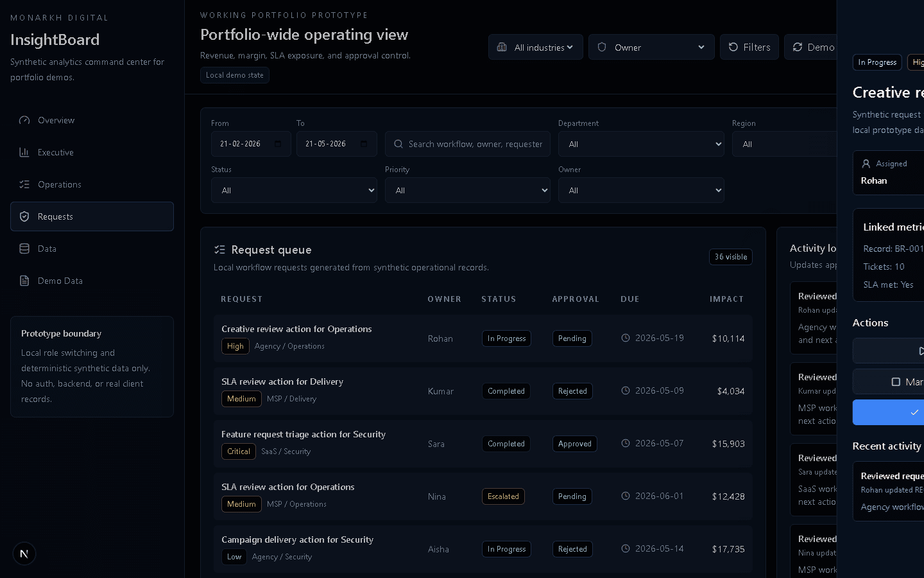Click clock icon beside 2026-05-14
The height and width of the screenshot is (578, 924).
pos(626,548)
